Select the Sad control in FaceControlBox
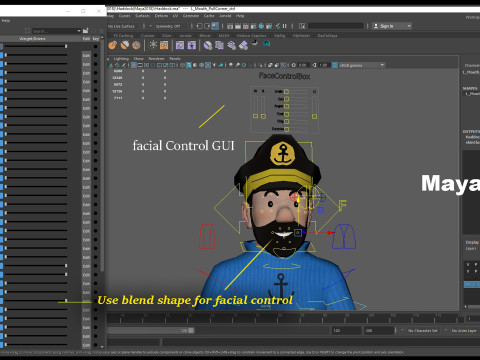480x360 pixels. 287,99
